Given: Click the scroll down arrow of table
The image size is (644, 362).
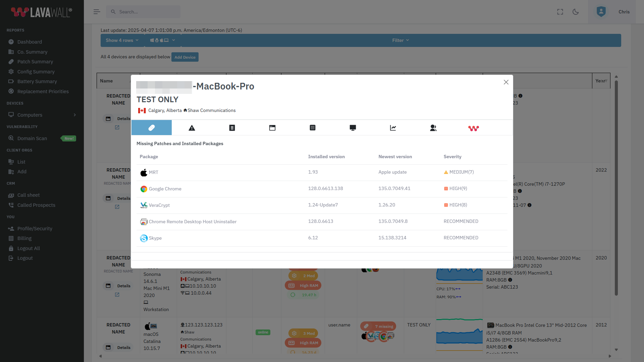Looking at the screenshot, I should click(616, 350).
